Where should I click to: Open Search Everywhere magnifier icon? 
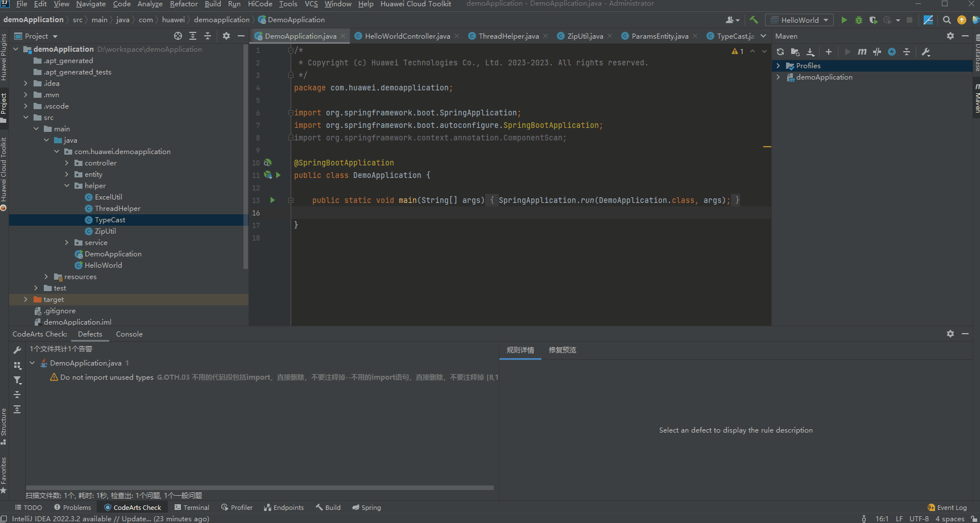946,20
